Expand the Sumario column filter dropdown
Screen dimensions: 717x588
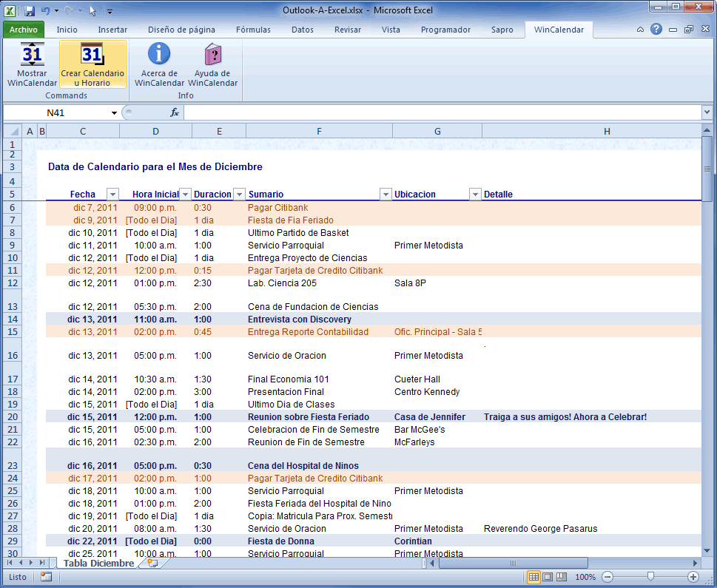(x=386, y=195)
